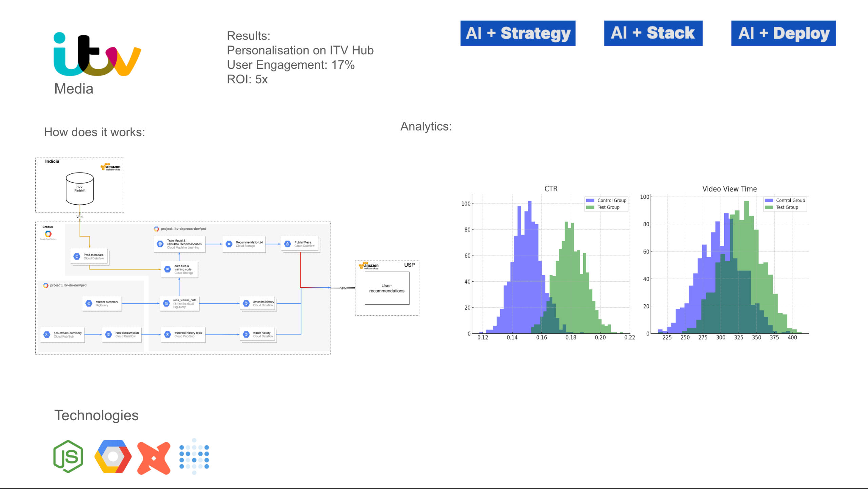Click the Test Group swatch in Video View Time legend
Screen dimensions: 868x489
(x=769, y=207)
